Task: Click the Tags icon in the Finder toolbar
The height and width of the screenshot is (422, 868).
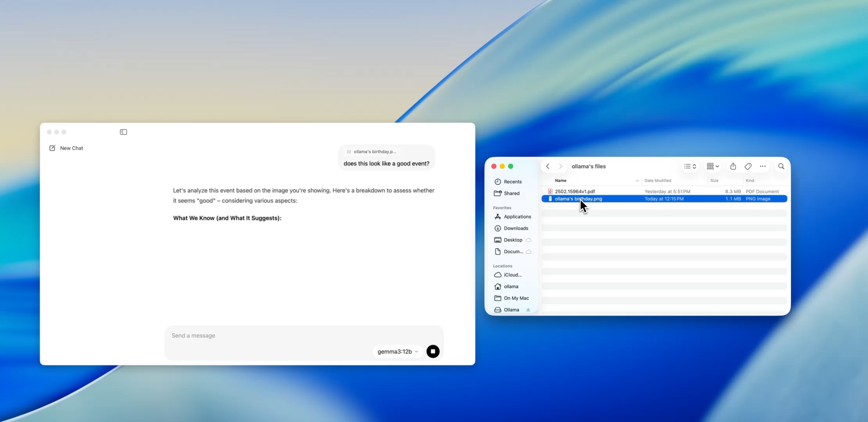Action: (x=748, y=166)
